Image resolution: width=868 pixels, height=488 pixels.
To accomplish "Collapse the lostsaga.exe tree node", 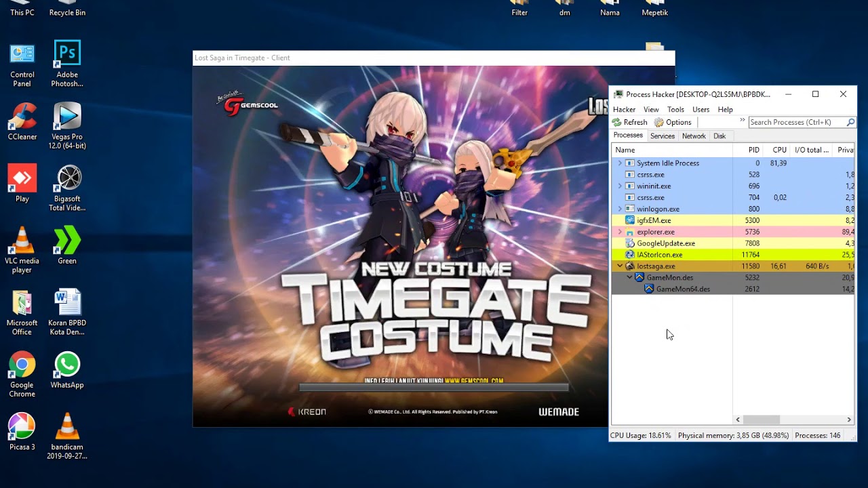I will click(620, 266).
